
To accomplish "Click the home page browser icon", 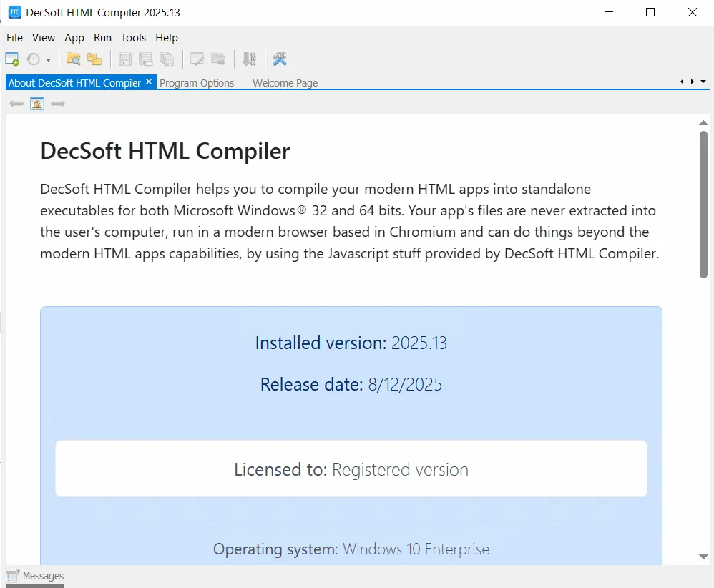I will click(37, 104).
